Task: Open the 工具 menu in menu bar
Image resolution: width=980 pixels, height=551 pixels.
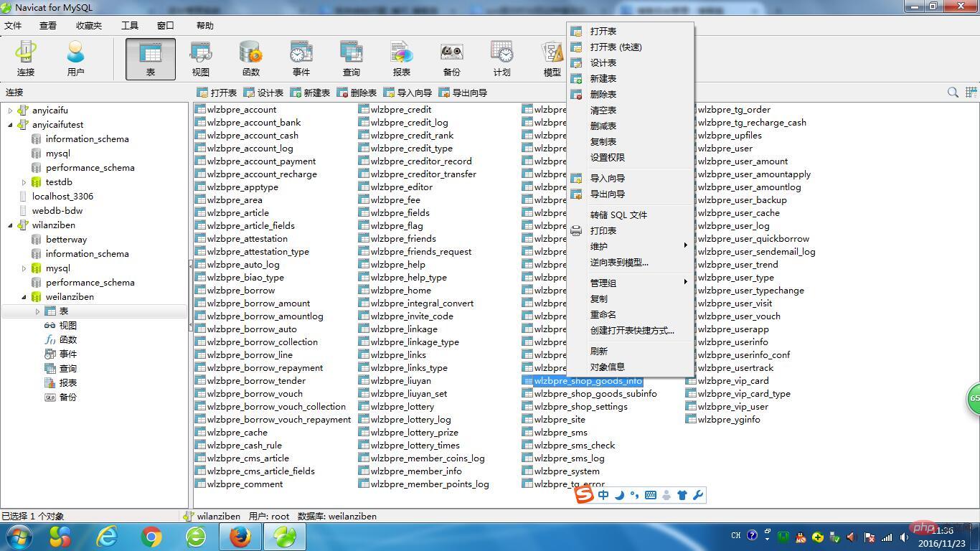Action: (x=130, y=25)
